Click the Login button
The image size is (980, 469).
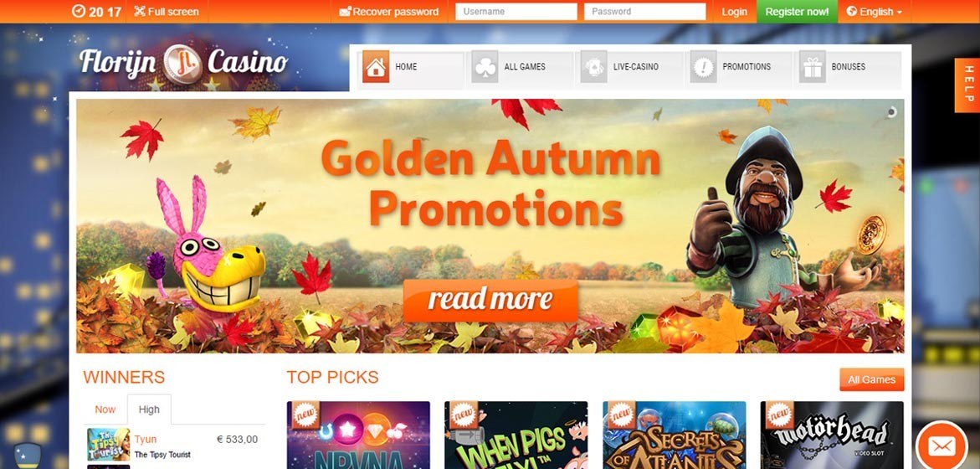[735, 11]
